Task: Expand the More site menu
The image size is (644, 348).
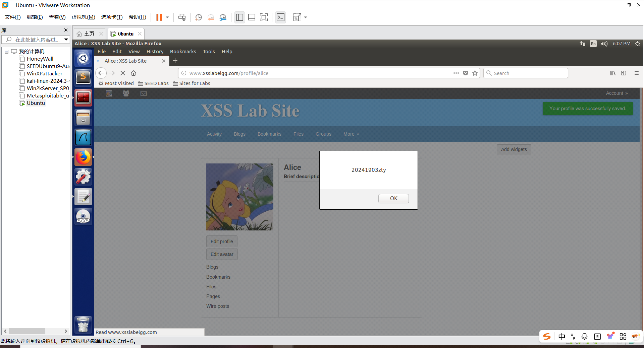Action: pos(351,134)
